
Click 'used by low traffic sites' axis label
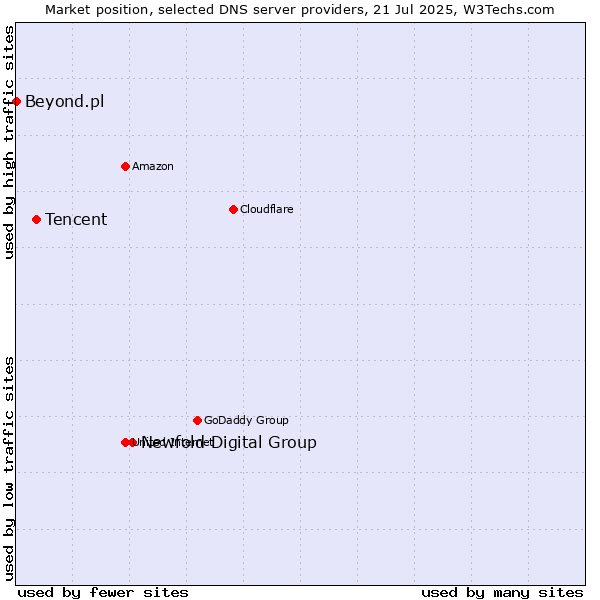pyautogui.click(x=8, y=469)
